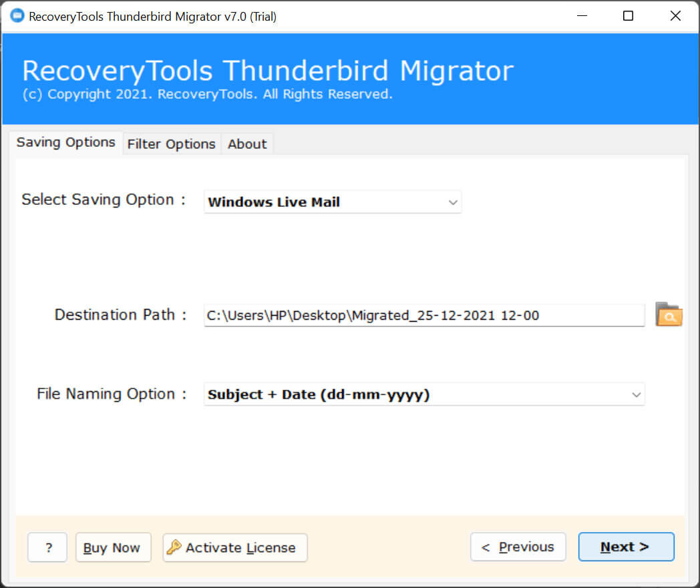Maximize the Thunderbird Migrator window
The height and width of the screenshot is (588, 700).
pyautogui.click(x=628, y=16)
